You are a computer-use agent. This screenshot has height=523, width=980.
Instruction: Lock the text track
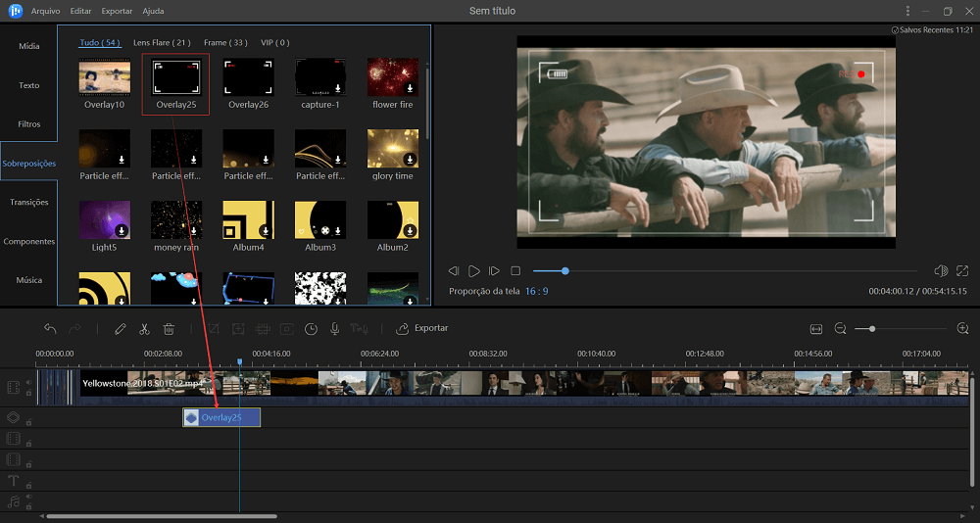coord(28,486)
